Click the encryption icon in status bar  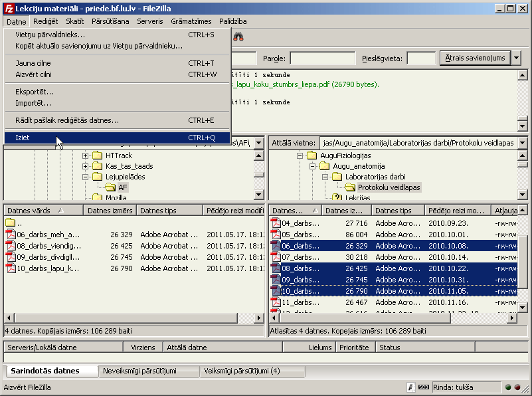pos(411,387)
